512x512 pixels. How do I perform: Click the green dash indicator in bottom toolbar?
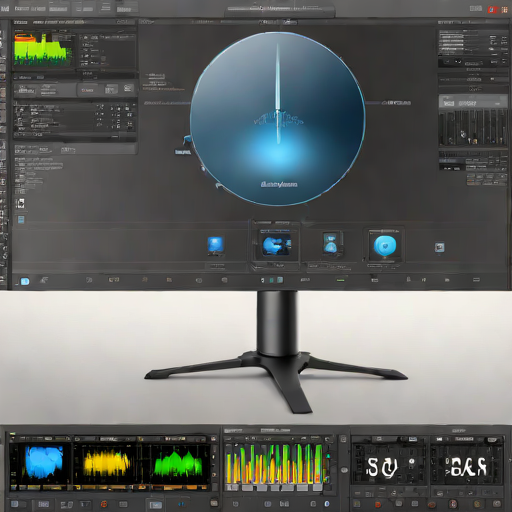pos(340,280)
